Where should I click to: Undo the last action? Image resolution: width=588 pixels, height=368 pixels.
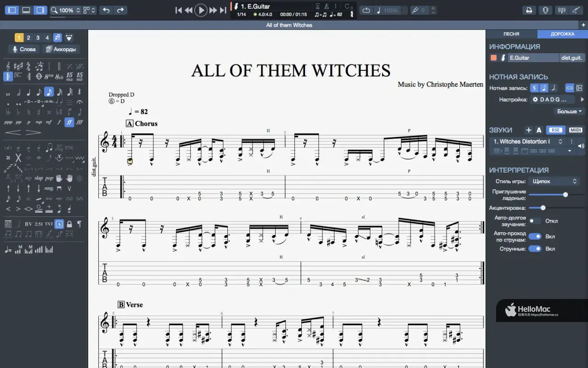click(106, 10)
